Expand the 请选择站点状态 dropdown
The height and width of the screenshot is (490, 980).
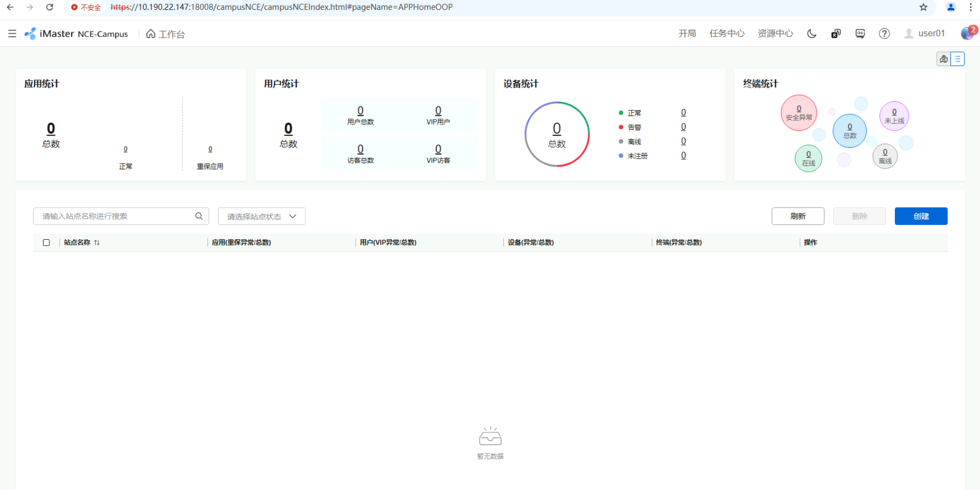point(261,216)
